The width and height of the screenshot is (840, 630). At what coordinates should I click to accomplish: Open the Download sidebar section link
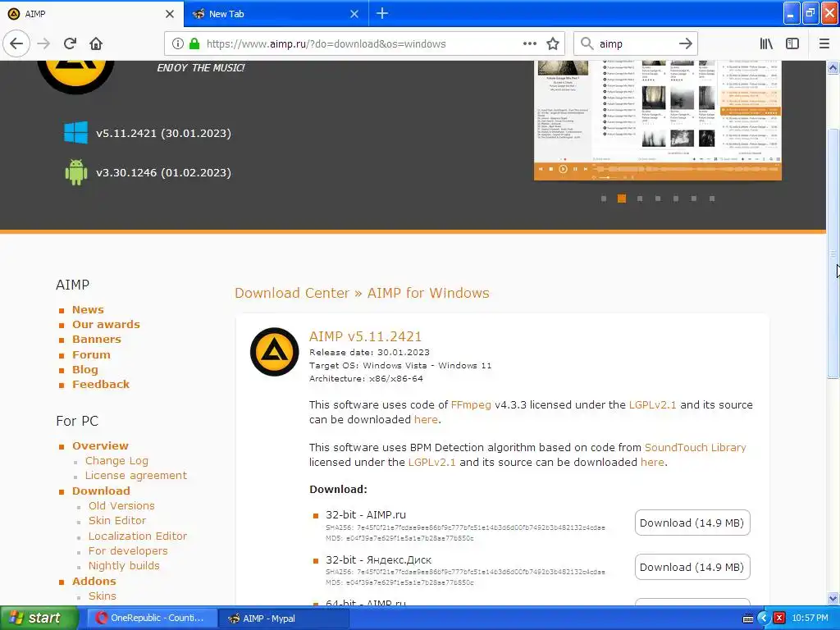pyautogui.click(x=101, y=491)
